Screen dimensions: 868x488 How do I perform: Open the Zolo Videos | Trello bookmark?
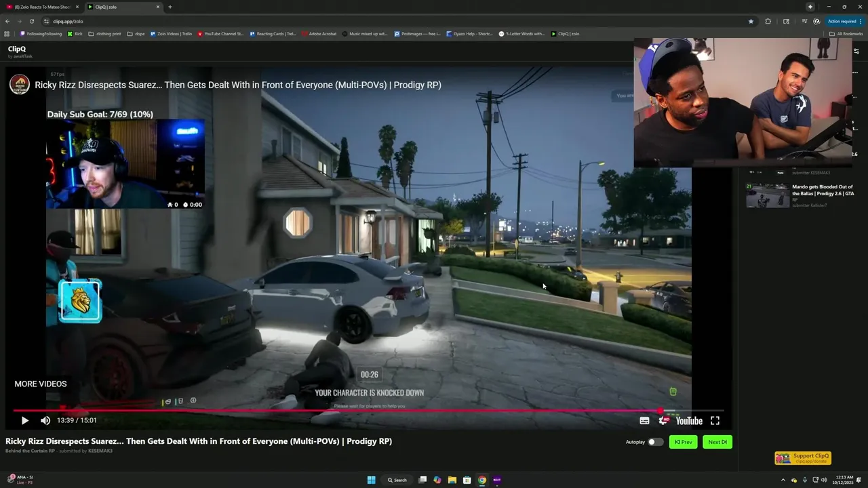[x=171, y=34]
